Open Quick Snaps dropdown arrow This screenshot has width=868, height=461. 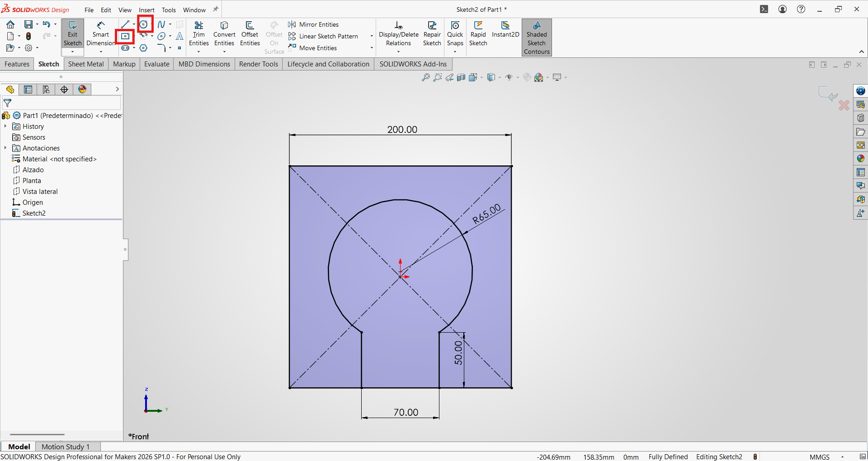[x=455, y=52]
